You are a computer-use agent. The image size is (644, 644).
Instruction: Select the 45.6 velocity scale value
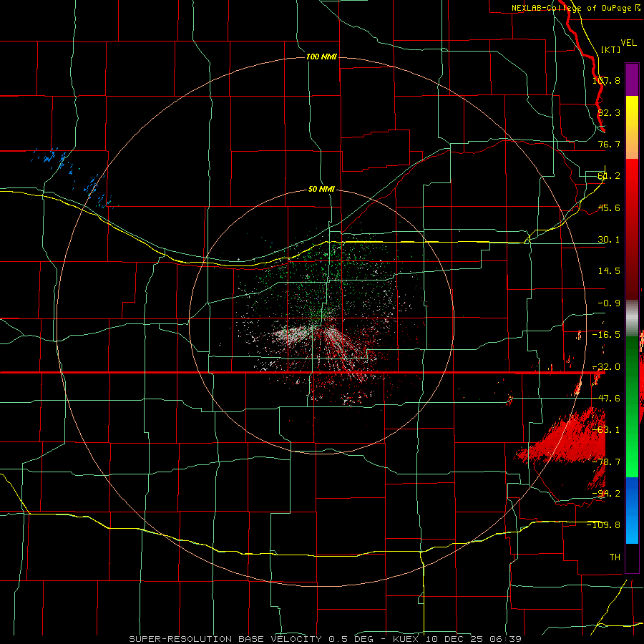pyautogui.click(x=609, y=208)
